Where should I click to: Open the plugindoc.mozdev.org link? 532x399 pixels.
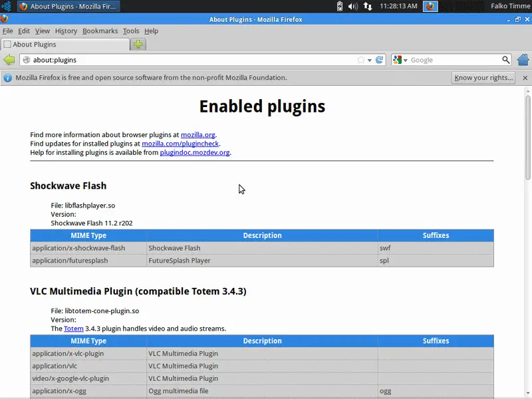[x=195, y=152]
